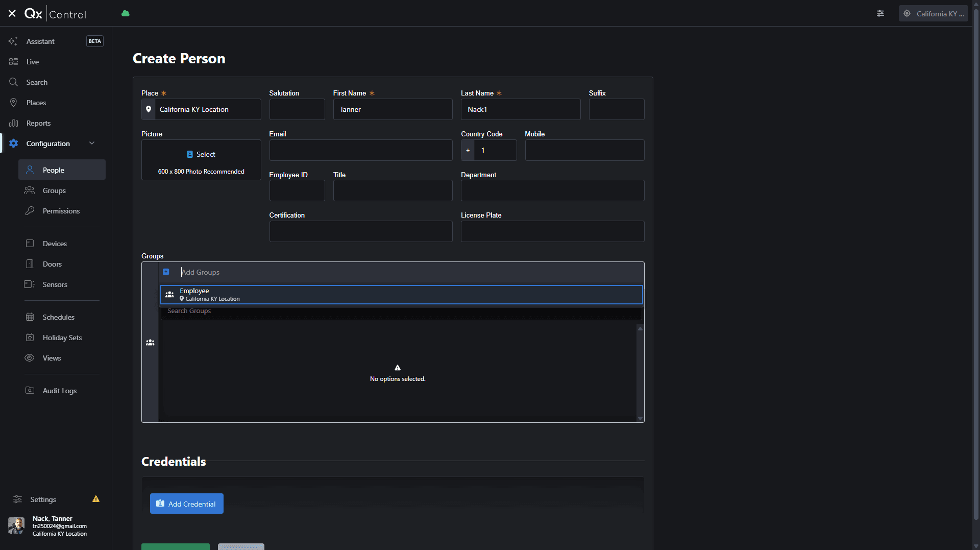Open the Assistant beta page
This screenshot has height=550, width=980.
[56, 41]
